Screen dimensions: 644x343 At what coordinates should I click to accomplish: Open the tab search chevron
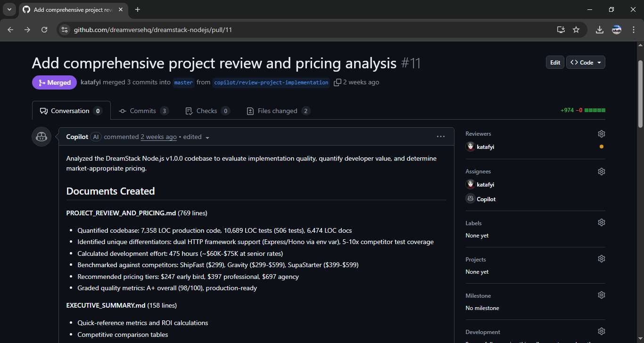coord(9,9)
